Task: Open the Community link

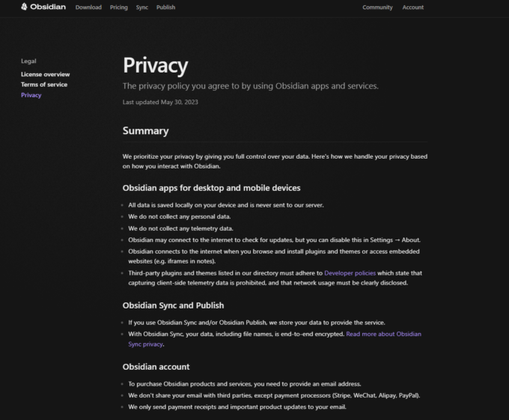Action: pyautogui.click(x=377, y=7)
